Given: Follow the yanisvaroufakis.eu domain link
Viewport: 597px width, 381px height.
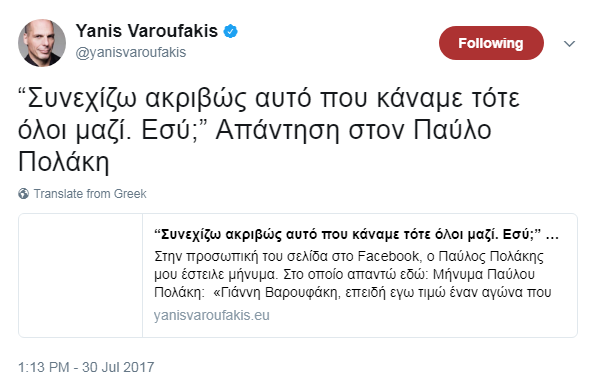Looking at the screenshot, I should coord(212,315).
